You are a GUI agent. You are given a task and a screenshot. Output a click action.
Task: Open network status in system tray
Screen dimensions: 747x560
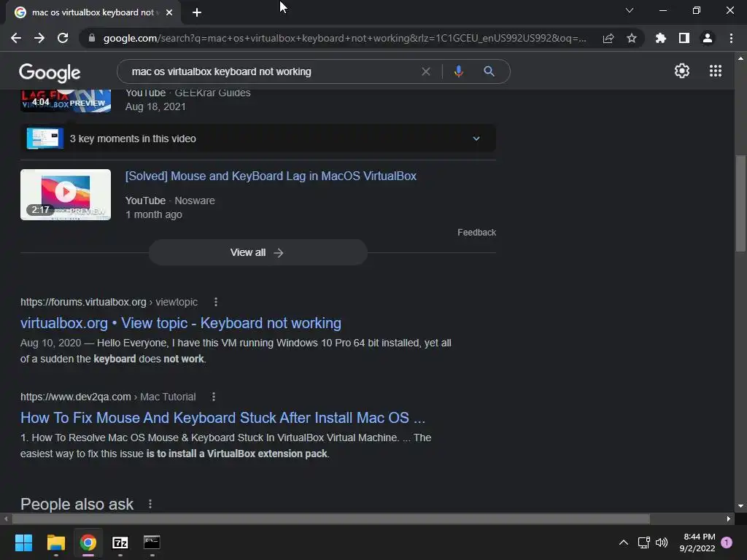643,542
